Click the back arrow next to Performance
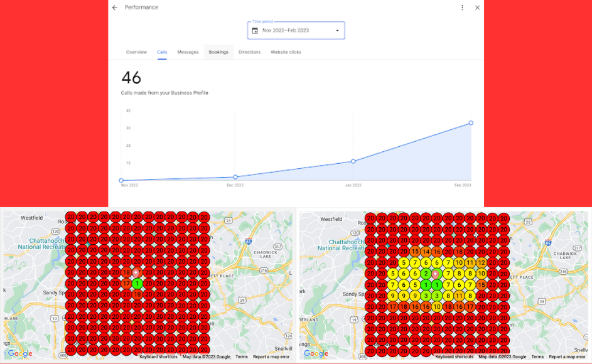The image size is (592, 364). [114, 8]
